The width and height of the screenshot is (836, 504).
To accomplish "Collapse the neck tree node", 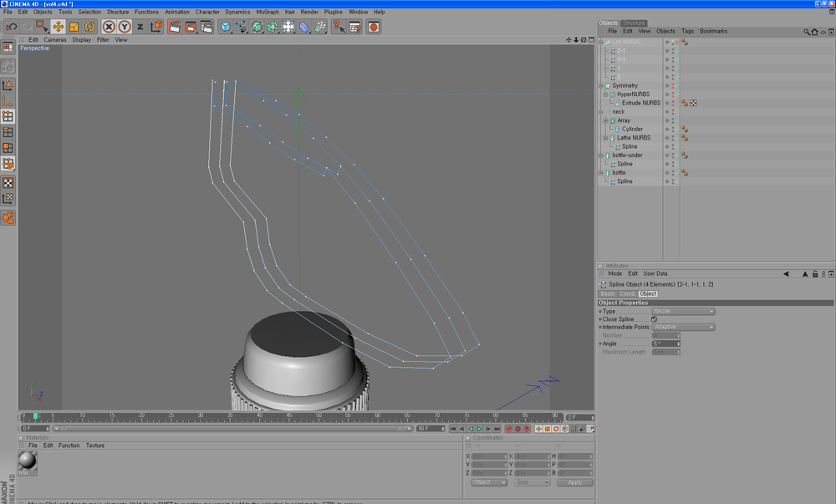I will pos(601,112).
